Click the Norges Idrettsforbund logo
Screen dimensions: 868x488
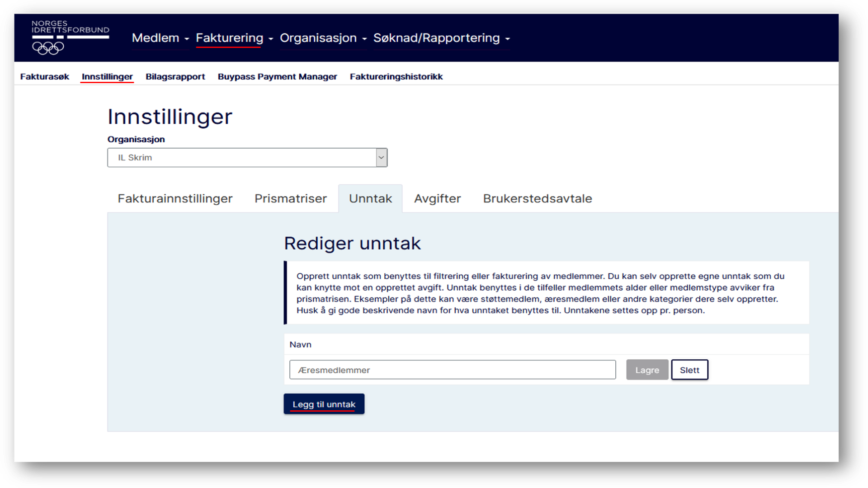point(70,38)
